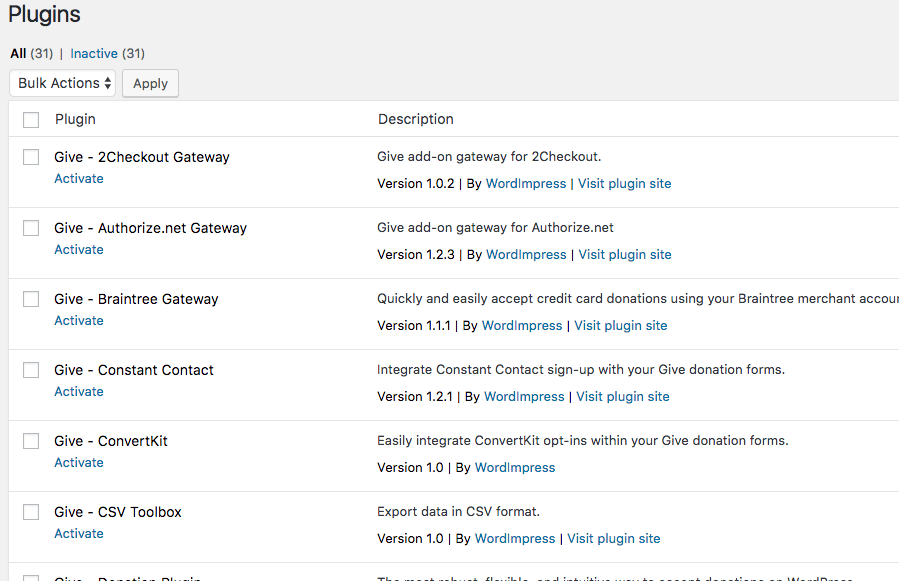Select the Give - CSV Toolbox plugin name
Image resolution: width=899 pixels, height=581 pixels.
118,512
